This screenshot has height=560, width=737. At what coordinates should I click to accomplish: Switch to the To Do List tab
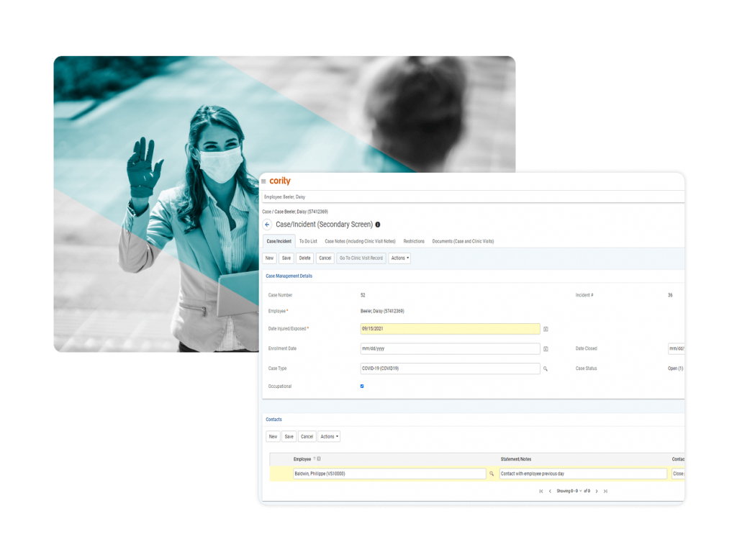[308, 241]
